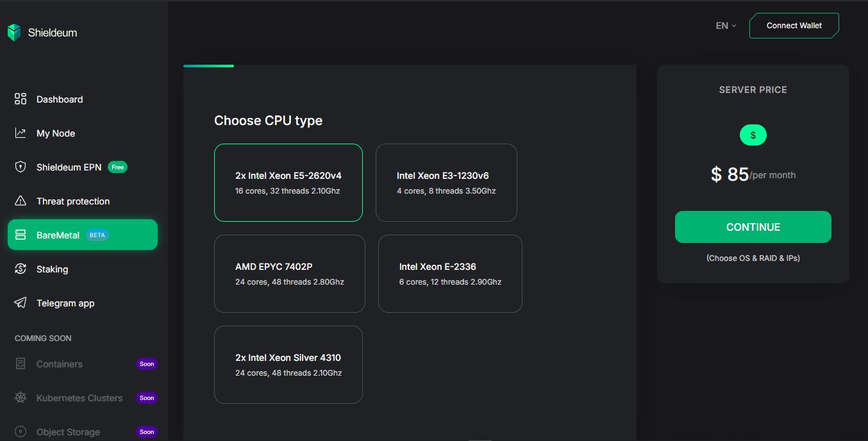
Task: Open the Dashboard menu item
Action: pyautogui.click(x=83, y=99)
